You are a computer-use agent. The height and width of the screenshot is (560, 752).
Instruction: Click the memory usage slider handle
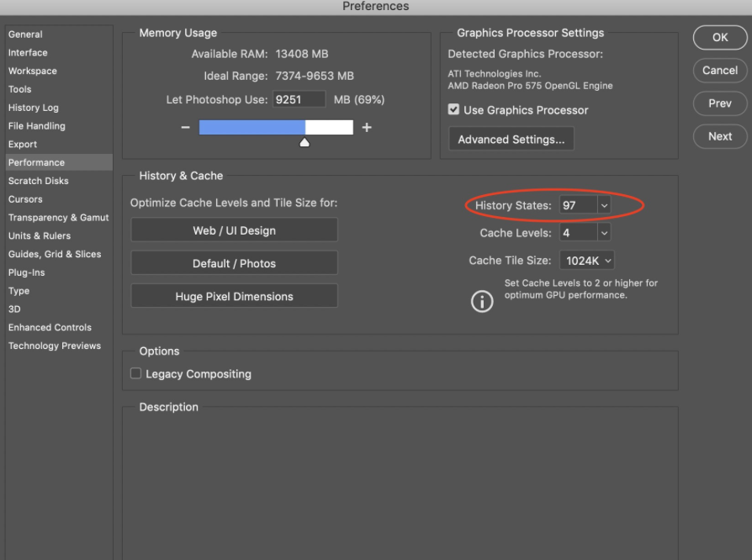click(x=305, y=141)
